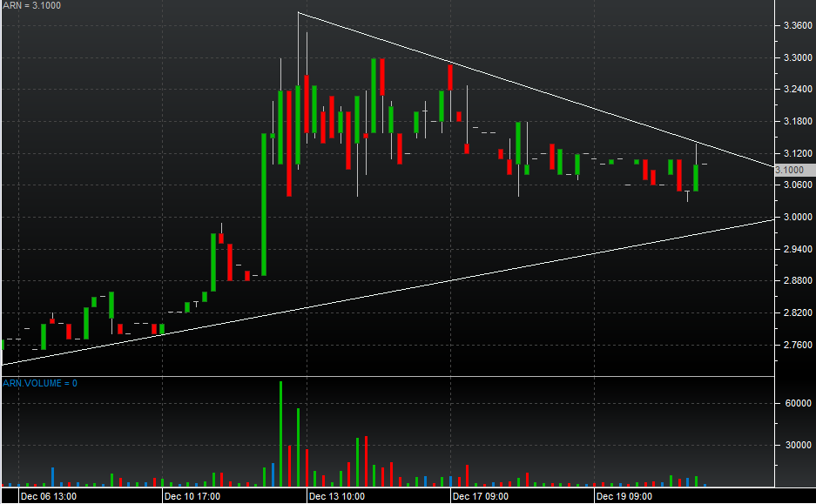Click the Dec 19 09:00 time label

coord(624,496)
